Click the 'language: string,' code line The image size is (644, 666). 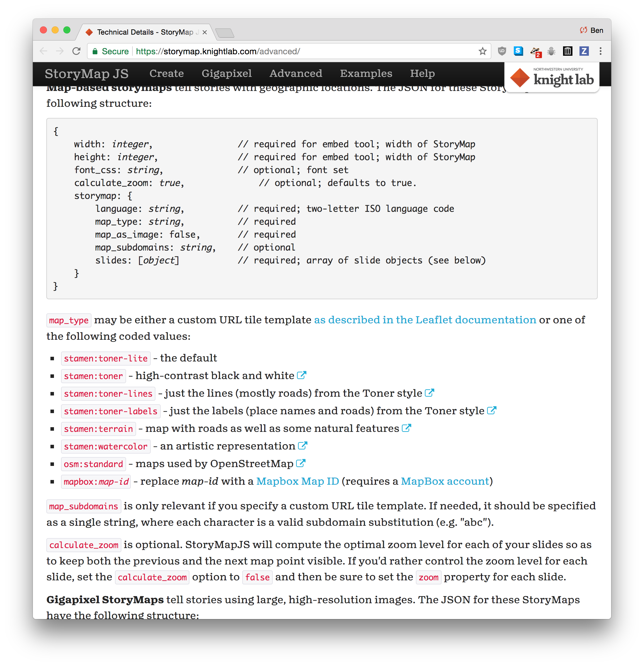(140, 209)
